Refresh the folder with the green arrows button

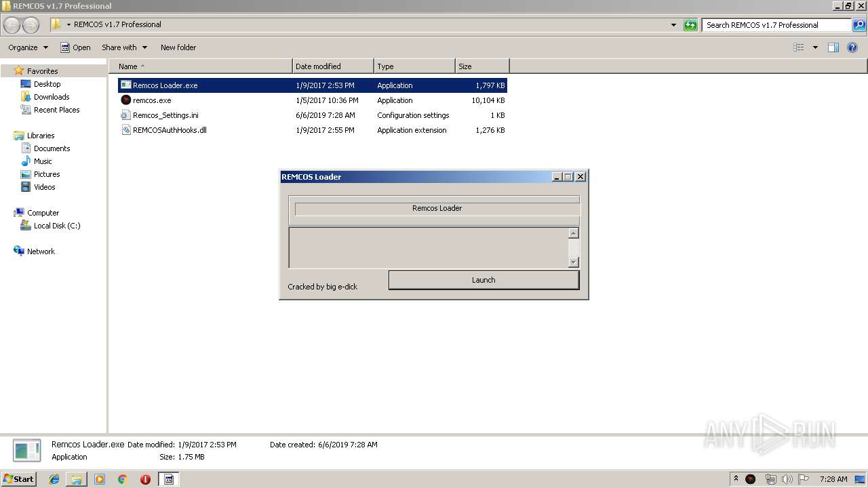coord(690,25)
